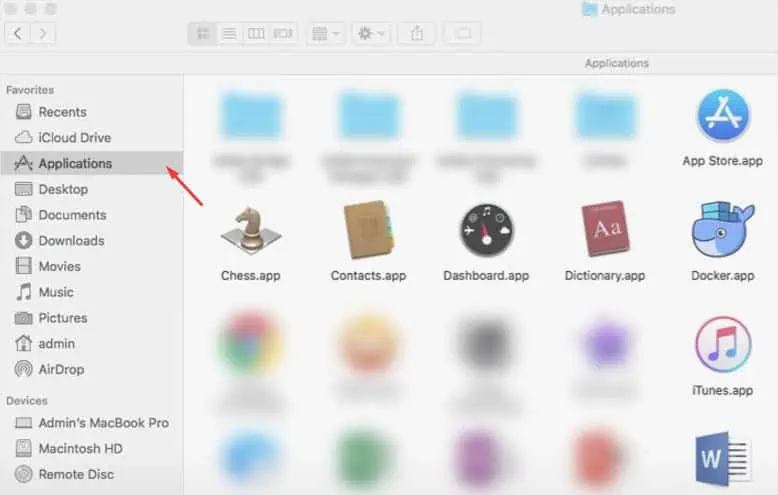
Task: Select the blurred Chrome-colored app icon
Action: coord(251,343)
